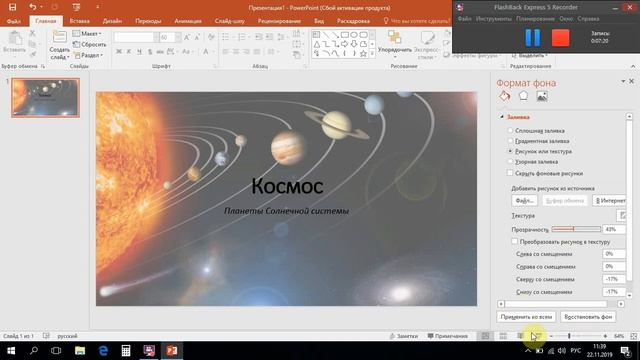Click Сбросить (Reset) slide button
The height and width of the screenshot is (360, 640).
[89, 44]
